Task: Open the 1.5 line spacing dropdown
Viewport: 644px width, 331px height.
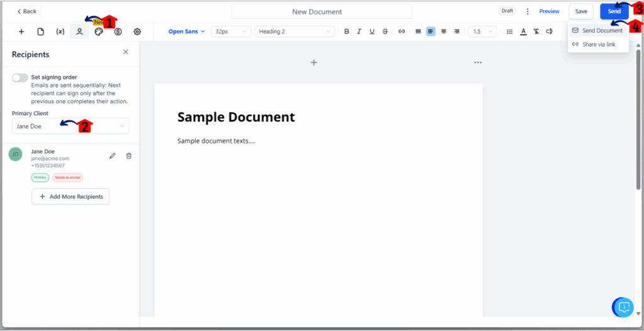Action: coord(482,31)
